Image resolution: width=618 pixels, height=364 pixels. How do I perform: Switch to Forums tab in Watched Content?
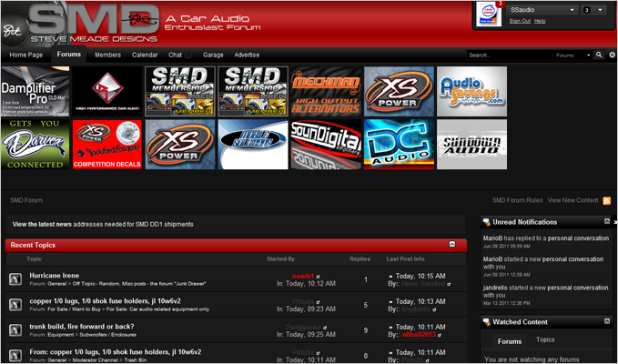(509, 341)
